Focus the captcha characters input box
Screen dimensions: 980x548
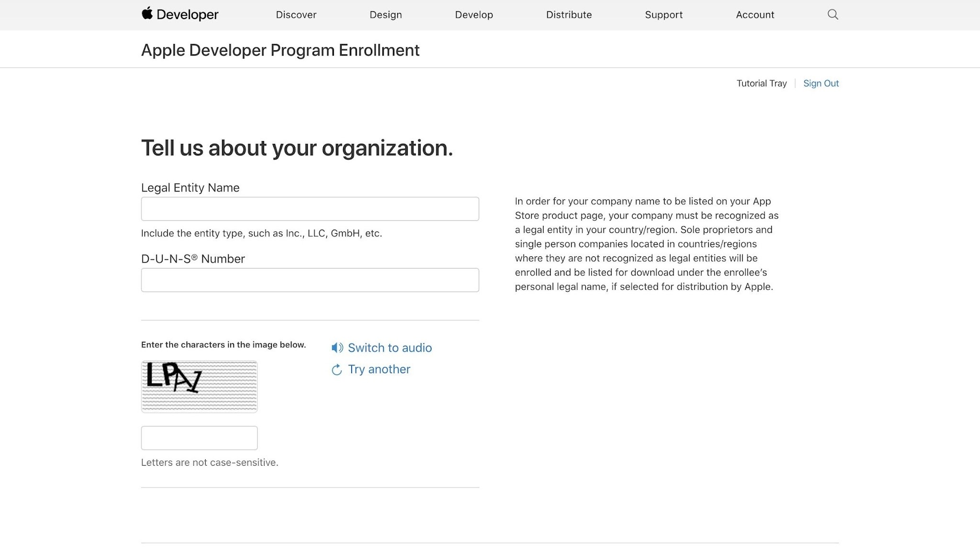tap(199, 438)
